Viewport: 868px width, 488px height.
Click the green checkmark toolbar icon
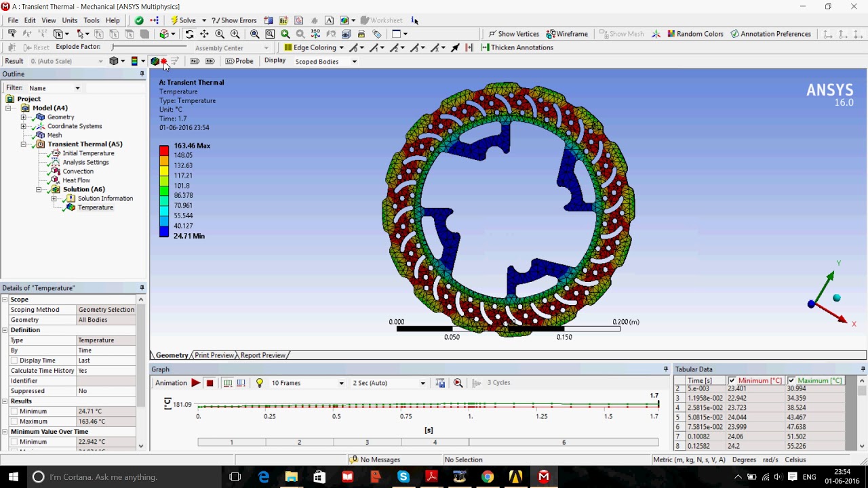pos(139,20)
